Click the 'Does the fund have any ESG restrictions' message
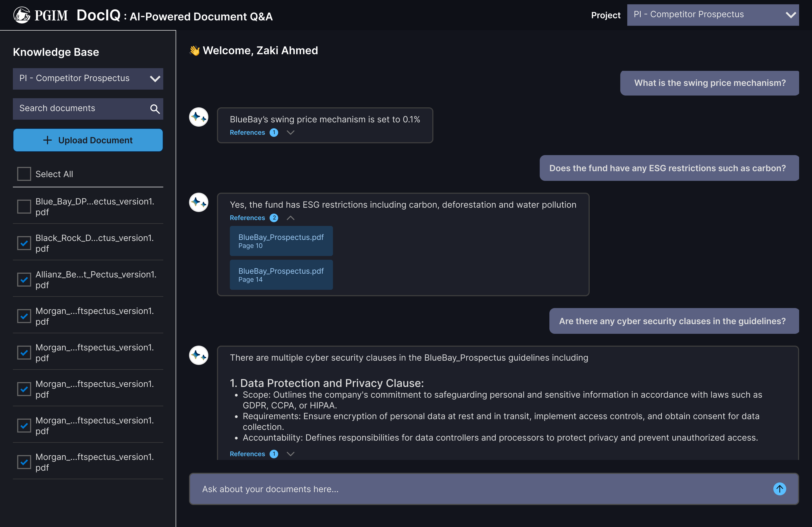Screen dimensions: 812x527 [x=669, y=168]
